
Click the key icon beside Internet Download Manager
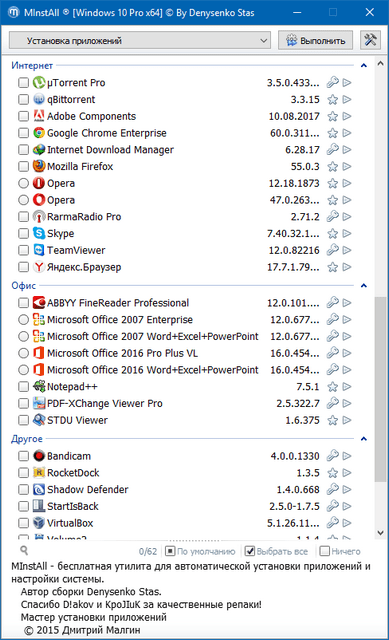pyautogui.click(x=333, y=149)
